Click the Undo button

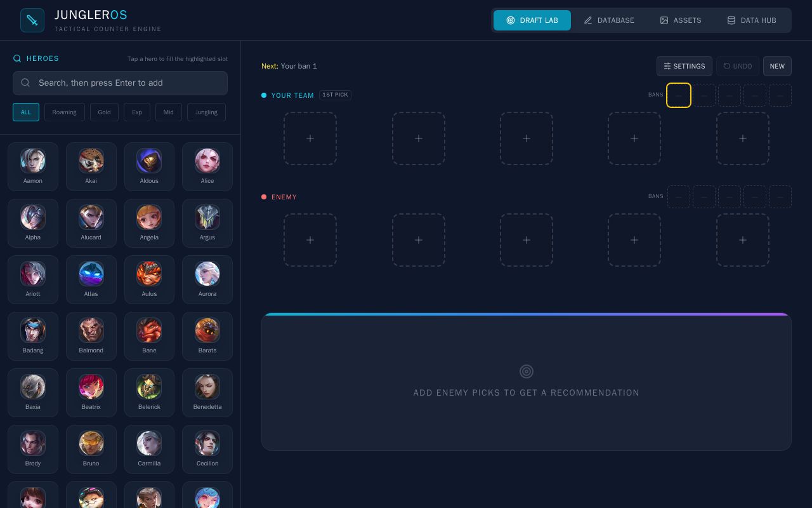click(738, 66)
